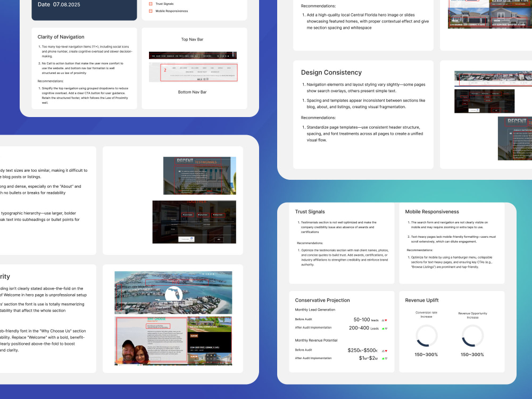532x399 pixels.
Task: Select the Clarity of Navigation heading
Action: pyautogui.click(x=61, y=37)
